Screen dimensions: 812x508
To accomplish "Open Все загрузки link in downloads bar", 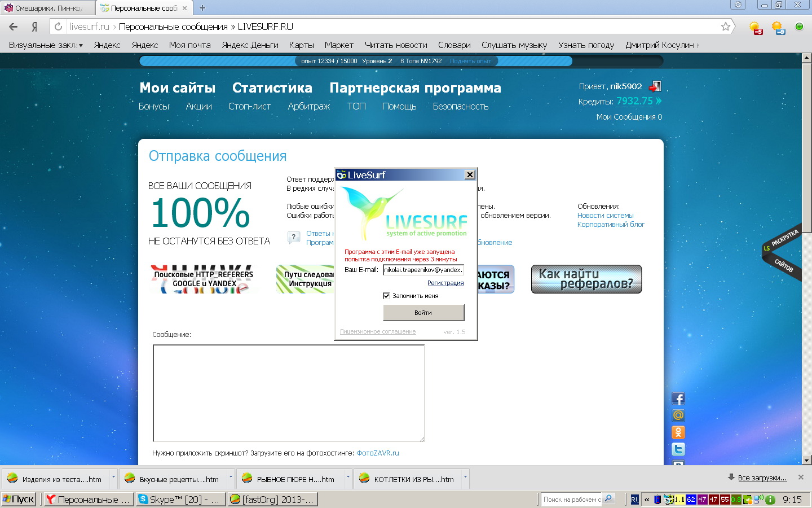I will (x=762, y=478).
